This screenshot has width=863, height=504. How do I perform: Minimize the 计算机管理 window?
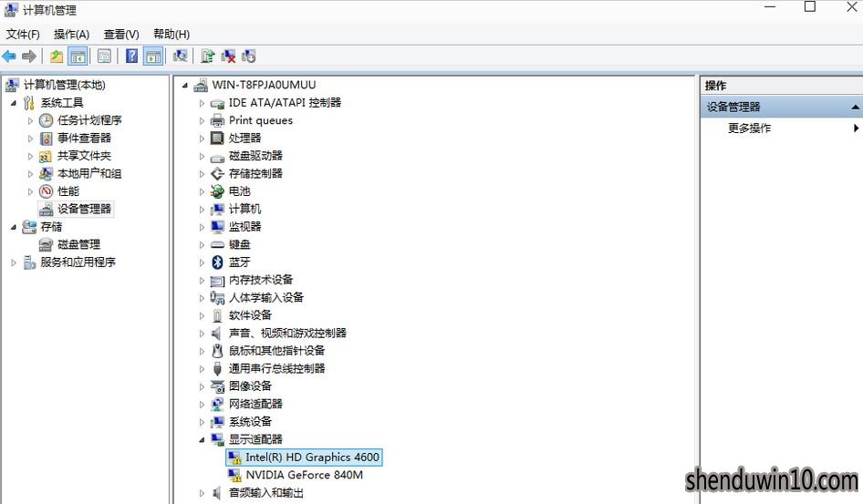point(770,6)
